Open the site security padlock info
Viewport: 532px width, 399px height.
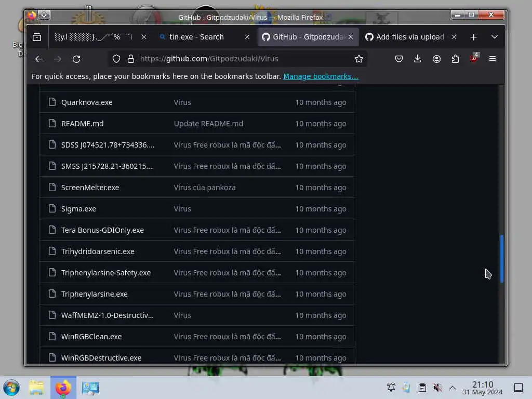click(x=130, y=59)
